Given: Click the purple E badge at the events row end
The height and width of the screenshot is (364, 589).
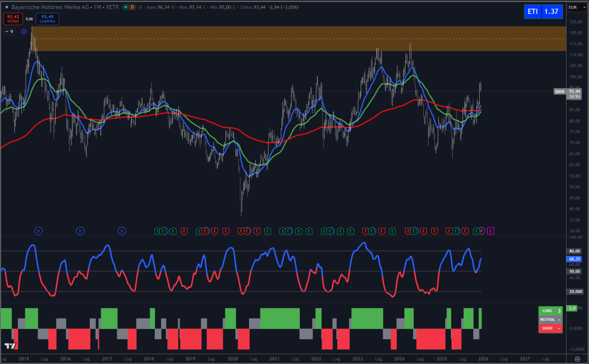Looking at the screenshot, I should (491, 230).
